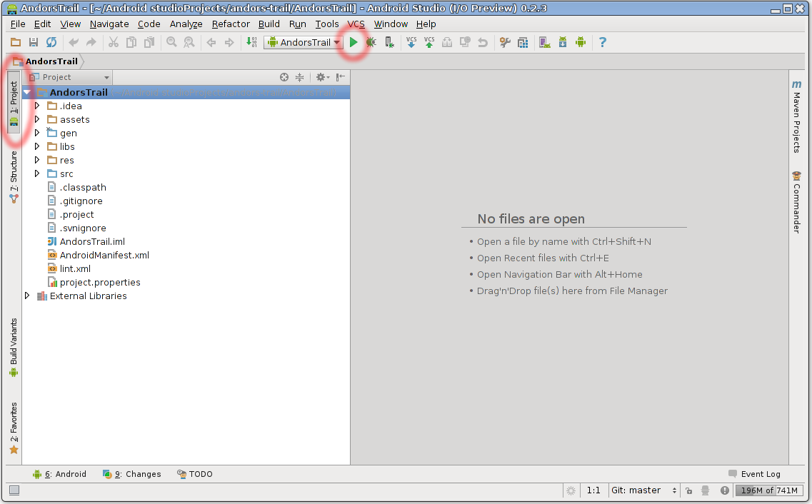Viewport: 812px width, 504px height.
Task: Toggle the Maven Projects side tab
Action: click(x=796, y=117)
